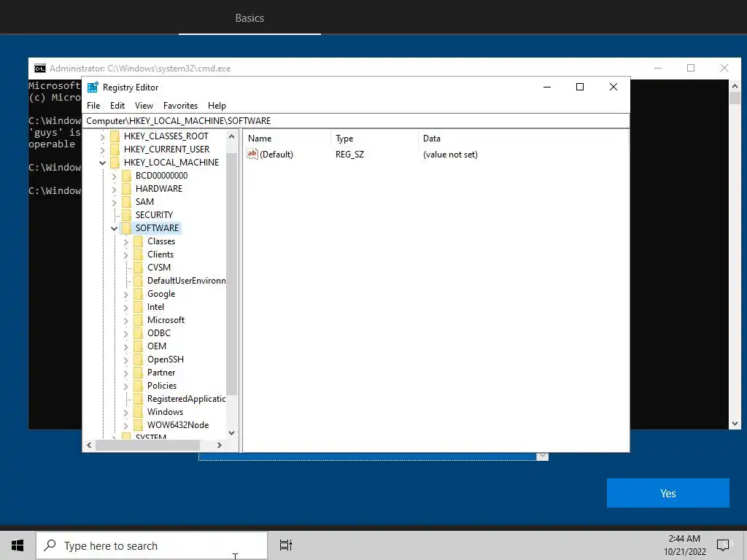Collapse the SOFTWARE key

point(115,228)
